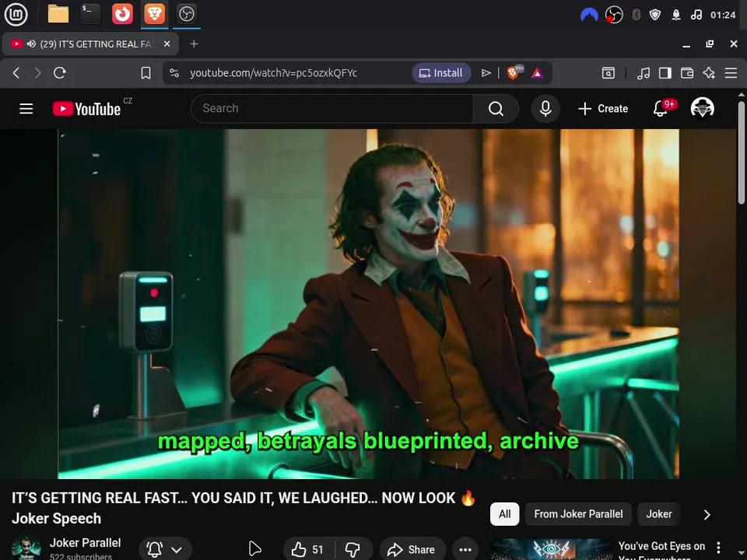Click the clip/play outline icon near likes
This screenshot has width=747, height=560.
[x=255, y=549]
